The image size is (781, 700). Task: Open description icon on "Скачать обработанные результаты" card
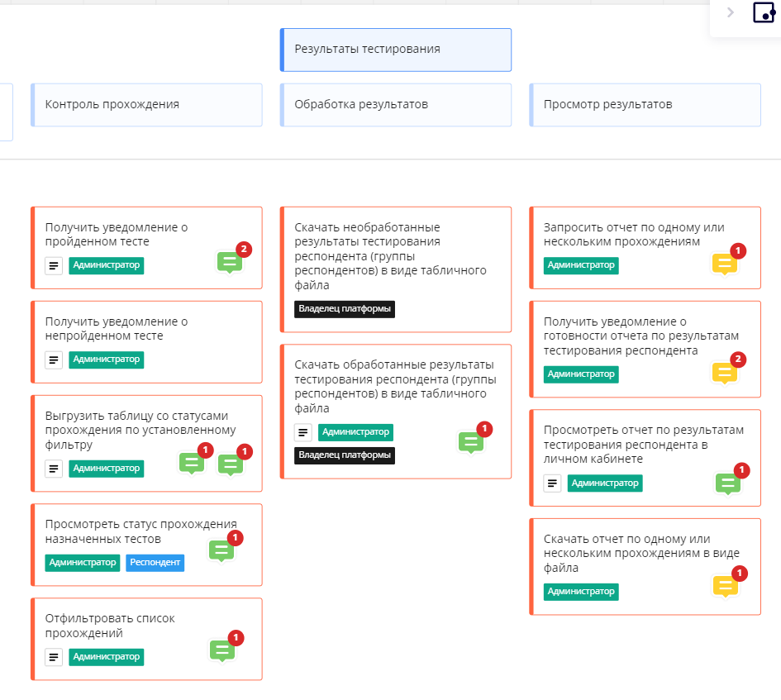(302, 432)
